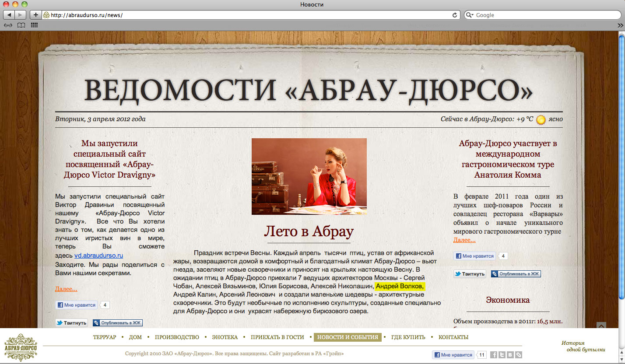Open ТЕРРУАР menu item

pyautogui.click(x=105, y=337)
